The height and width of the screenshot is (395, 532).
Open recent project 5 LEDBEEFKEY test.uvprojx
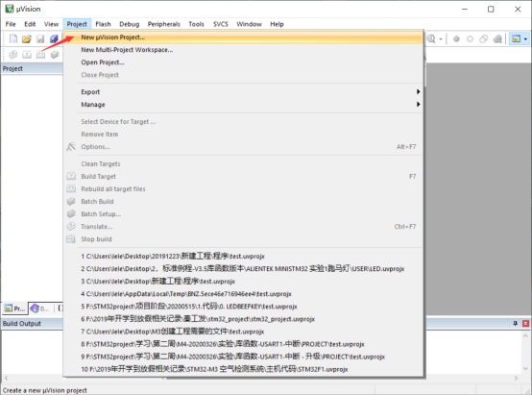coord(243,307)
